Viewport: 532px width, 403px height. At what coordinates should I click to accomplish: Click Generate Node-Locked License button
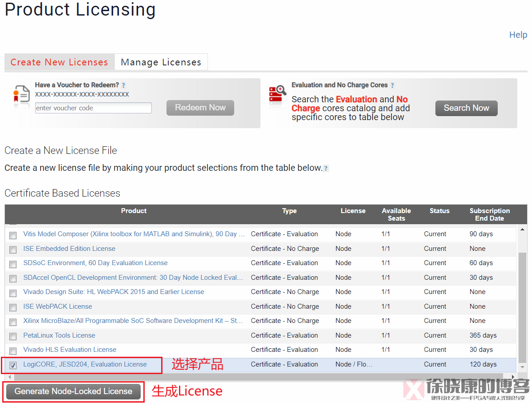point(73,391)
